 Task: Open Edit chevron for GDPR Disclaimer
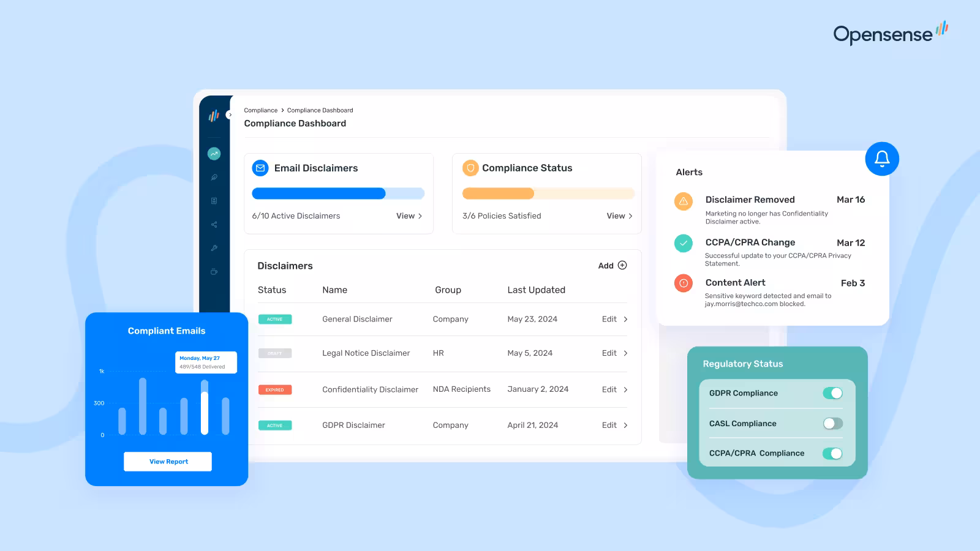pyautogui.click(x=625, y=425)
